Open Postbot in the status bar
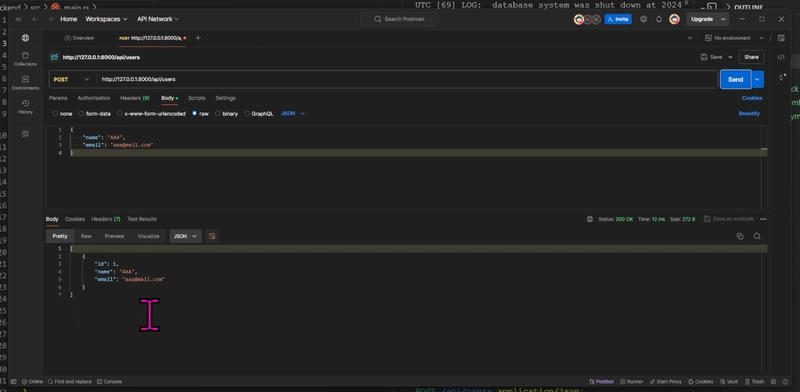This screenshot has height=392, width=800. coord(601,381)
